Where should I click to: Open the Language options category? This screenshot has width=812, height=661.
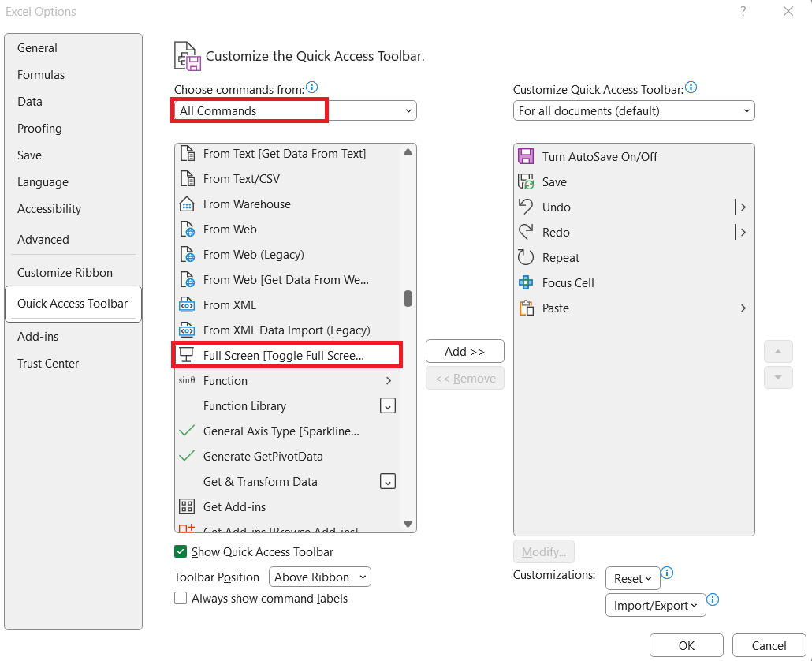pos(43,182)
